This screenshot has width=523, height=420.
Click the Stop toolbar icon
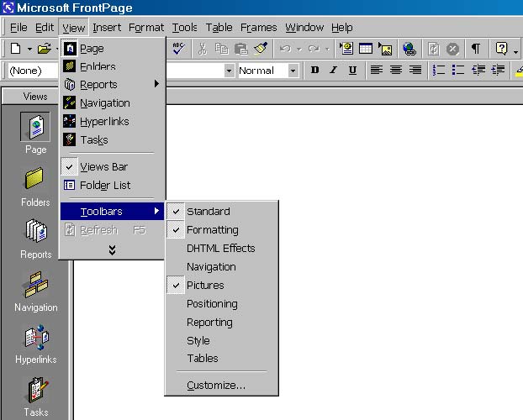point(452,49)
